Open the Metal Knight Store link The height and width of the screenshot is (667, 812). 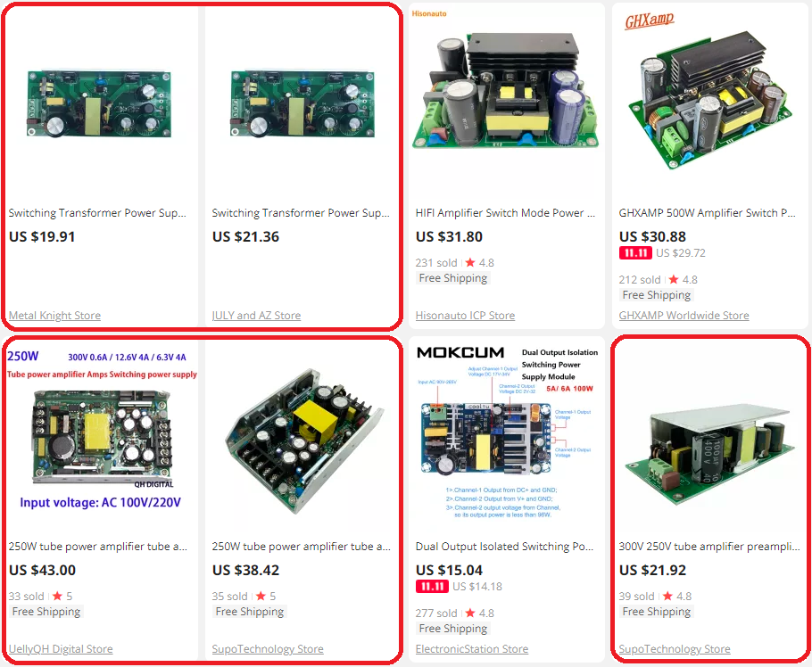pos(54,315)
